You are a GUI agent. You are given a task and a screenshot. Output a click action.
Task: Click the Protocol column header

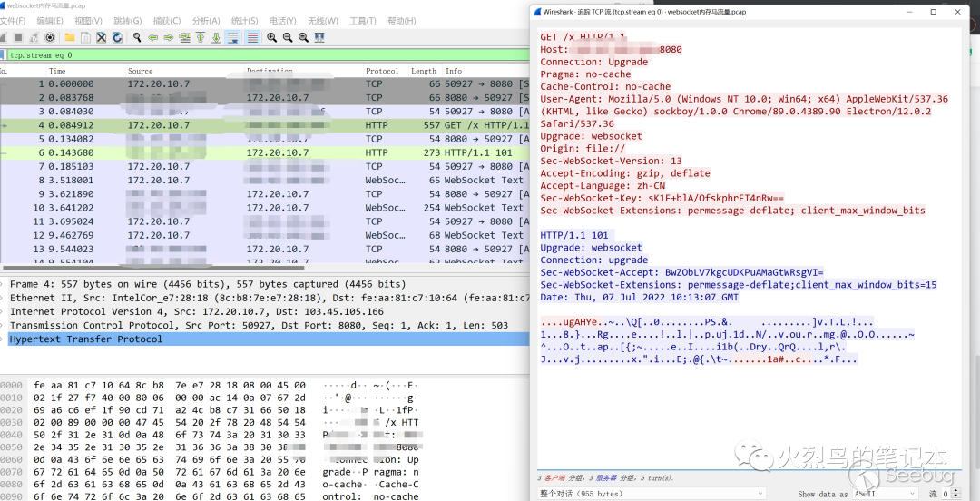pyautogui.click(x=382, y=71)
